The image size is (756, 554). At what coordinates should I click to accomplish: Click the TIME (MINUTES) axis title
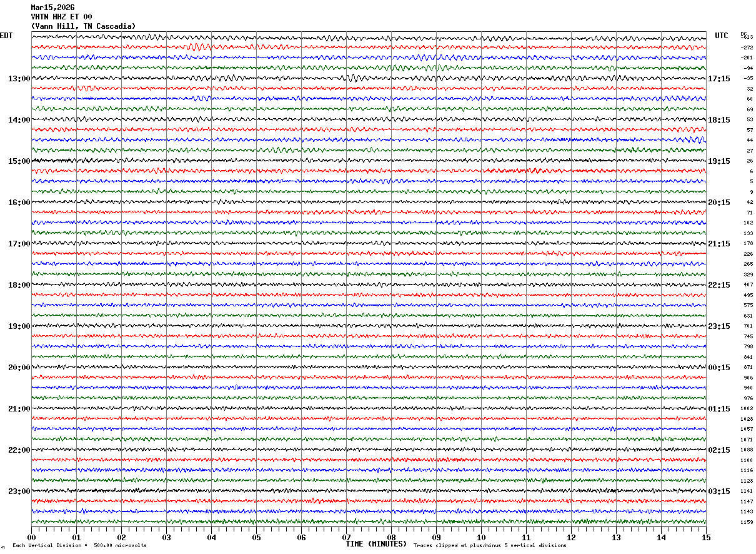376,544
